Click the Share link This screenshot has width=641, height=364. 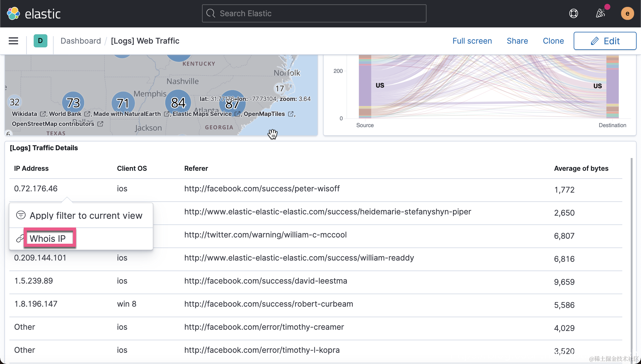click(517, 41)
